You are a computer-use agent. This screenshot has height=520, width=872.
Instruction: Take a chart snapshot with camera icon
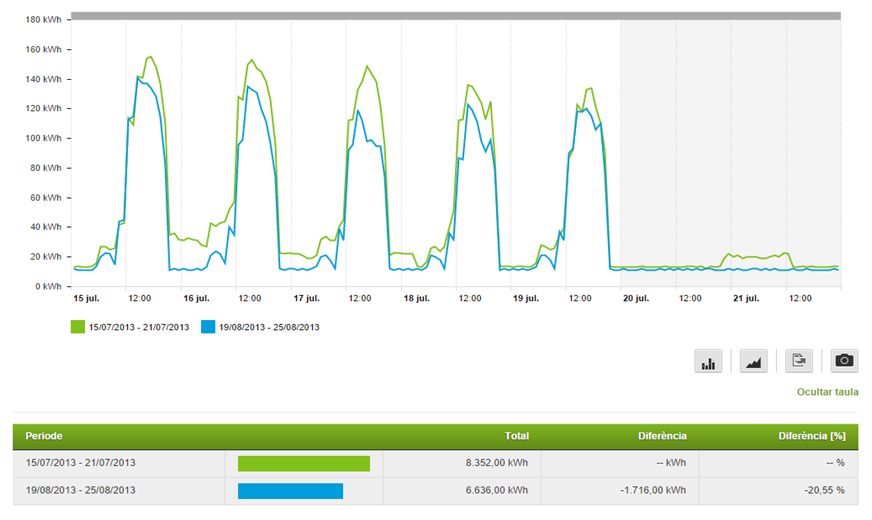click(844, 362)
